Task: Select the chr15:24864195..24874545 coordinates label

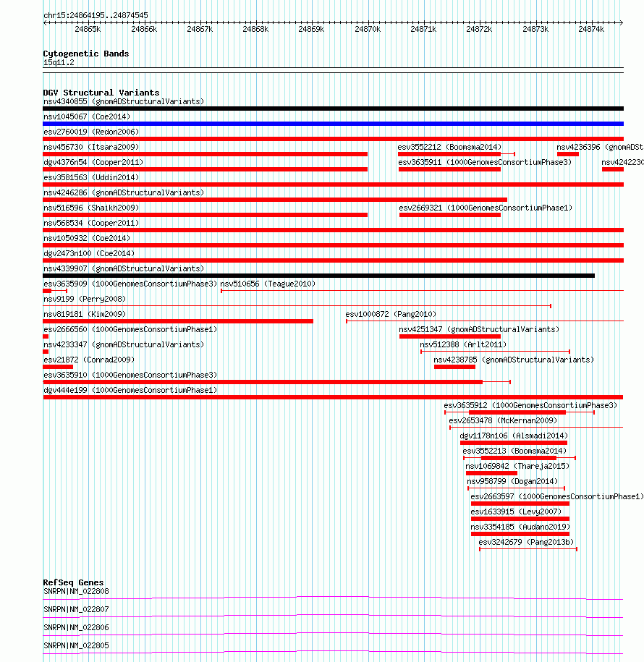Action: point(96,15)
